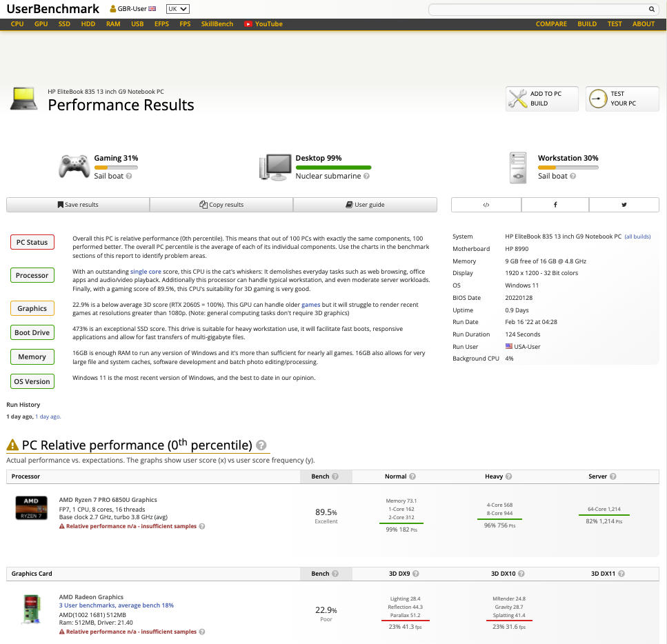Open the User guide button
This screenshot has height=644, width=667.
click(x=365, y=205)
